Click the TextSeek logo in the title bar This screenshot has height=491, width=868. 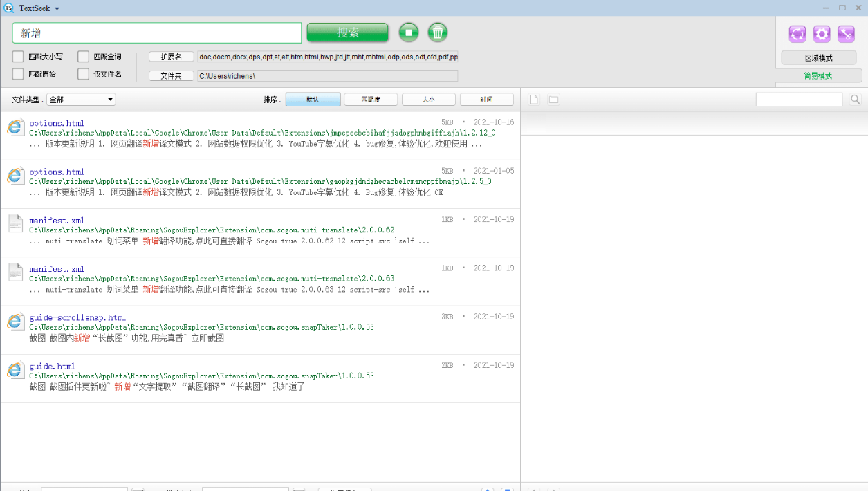tap(8, 8)
